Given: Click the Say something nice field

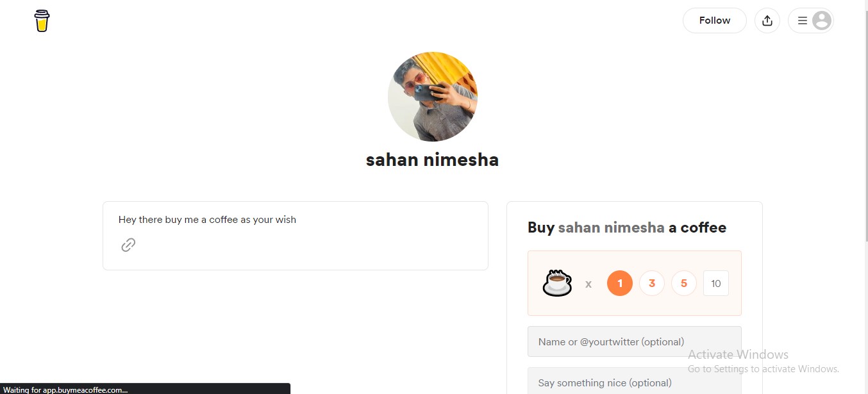Looking at the screenshot, I should click(634, 382).
